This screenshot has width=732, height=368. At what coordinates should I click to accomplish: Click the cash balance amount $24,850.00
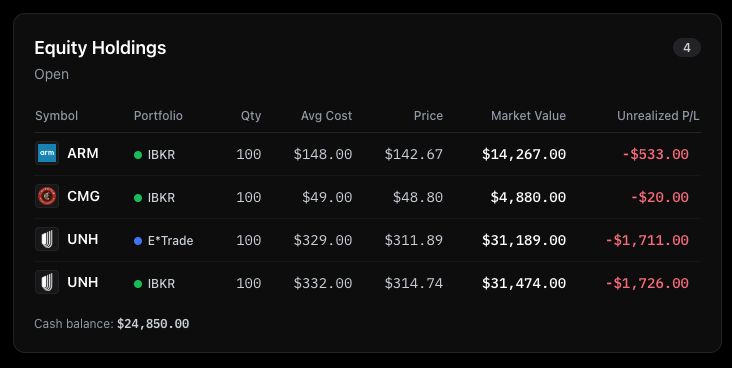pos(153,324)
